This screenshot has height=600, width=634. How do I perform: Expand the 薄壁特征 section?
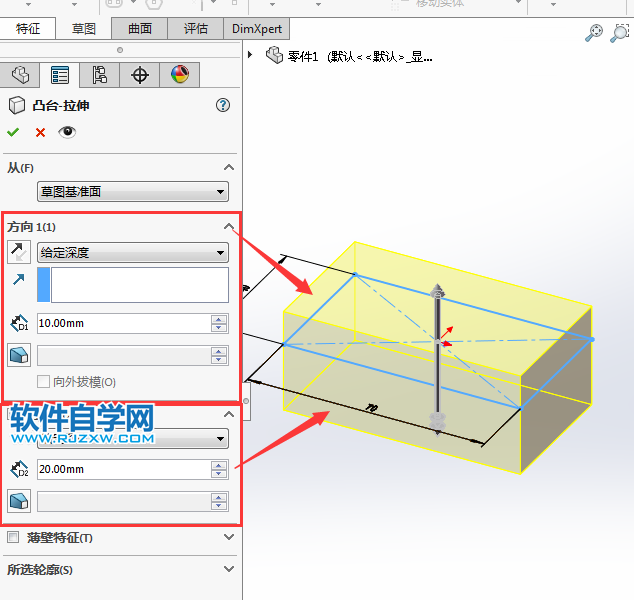229,537
